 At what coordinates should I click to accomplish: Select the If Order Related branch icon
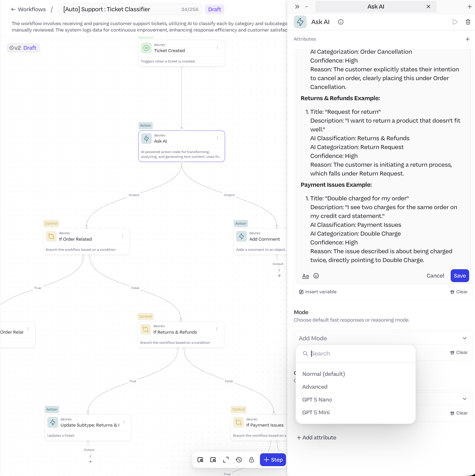point(51,236)
